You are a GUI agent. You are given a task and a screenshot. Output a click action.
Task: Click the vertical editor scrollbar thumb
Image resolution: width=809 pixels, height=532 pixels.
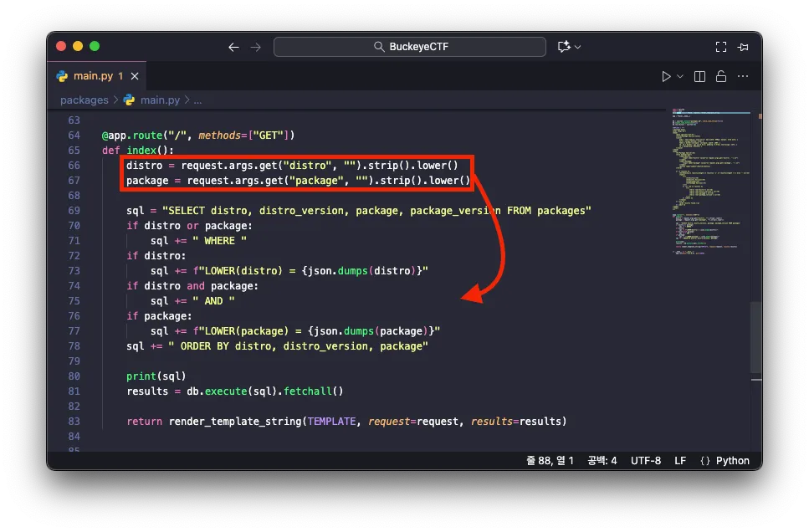point(756,336)
